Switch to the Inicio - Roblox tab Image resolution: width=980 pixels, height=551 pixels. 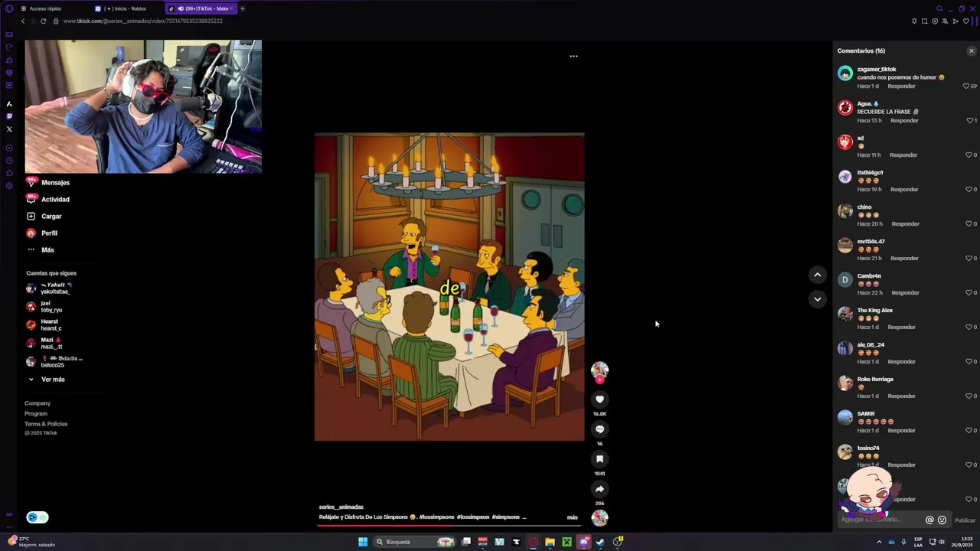coord(126,8)
